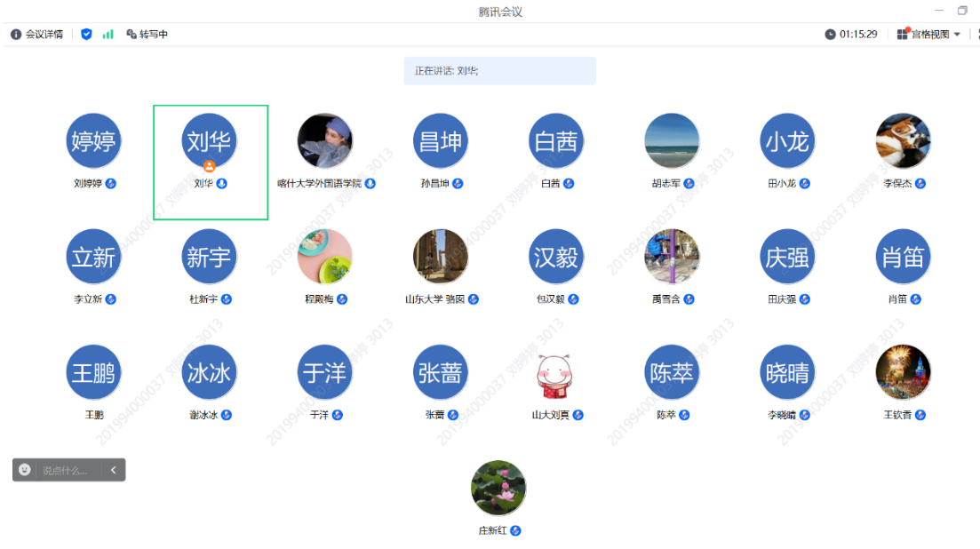Image resolution: width=980 pixels, height=549 pixels.
Task: Click the 正在讲述: 刘华 speaker banner
Action: click(499, 71)
